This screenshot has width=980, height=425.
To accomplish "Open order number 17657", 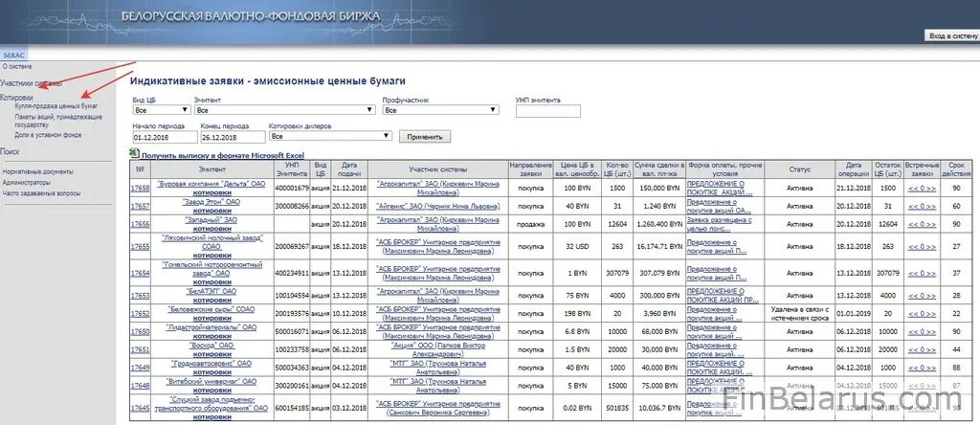I will pyautogui.click(x=140, y=206).
